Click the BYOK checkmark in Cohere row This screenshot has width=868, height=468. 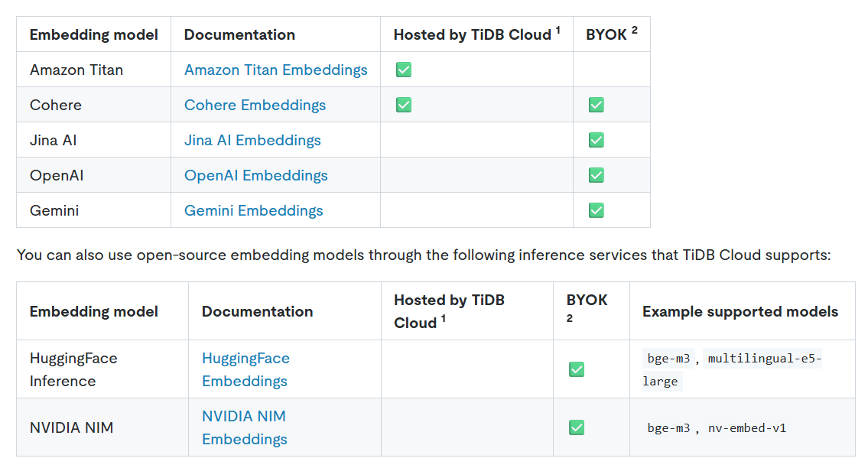pyautogui.click(x=597, y=105)
